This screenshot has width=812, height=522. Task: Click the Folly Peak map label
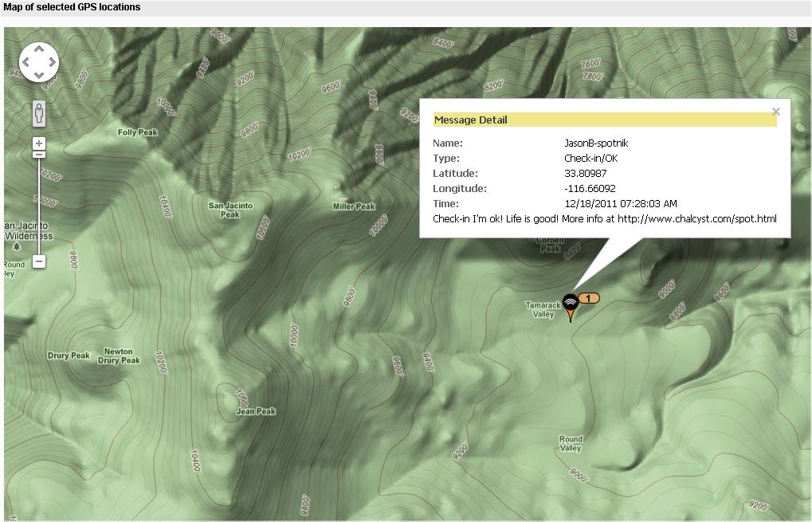click(x=137, y=132)
